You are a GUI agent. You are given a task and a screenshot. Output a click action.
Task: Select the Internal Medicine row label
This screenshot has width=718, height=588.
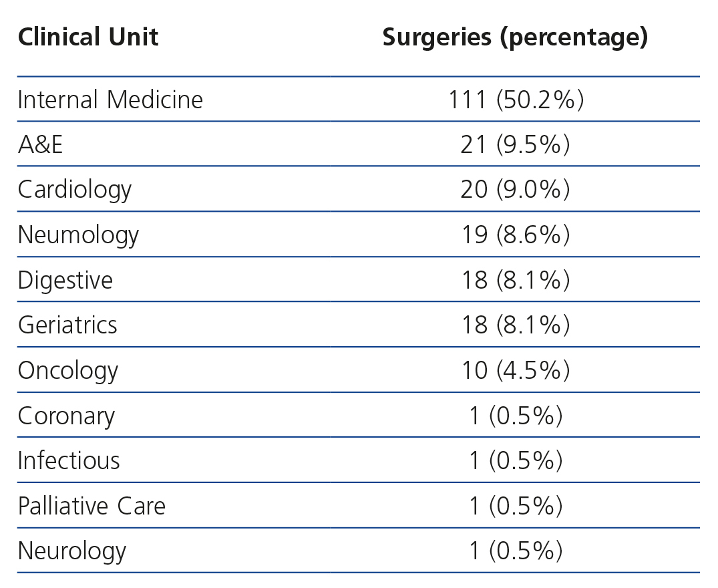pyautogui.click(x=110, y=100)
